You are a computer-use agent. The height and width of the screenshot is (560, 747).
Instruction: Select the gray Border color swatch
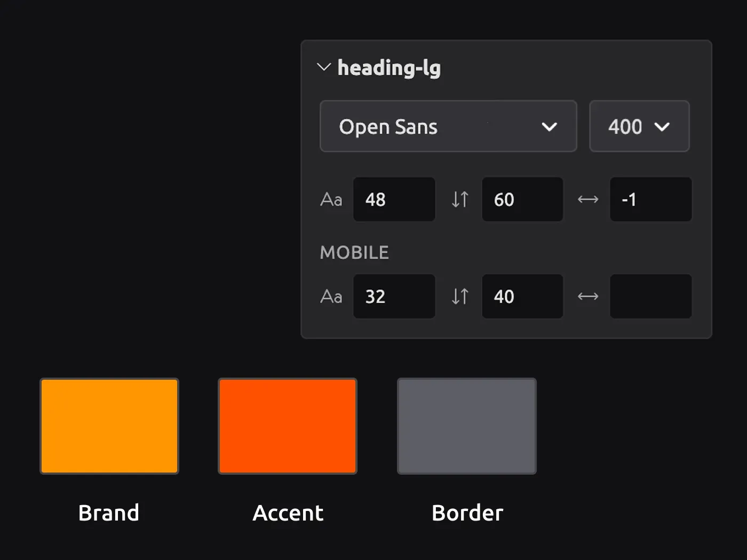[467, 426]
